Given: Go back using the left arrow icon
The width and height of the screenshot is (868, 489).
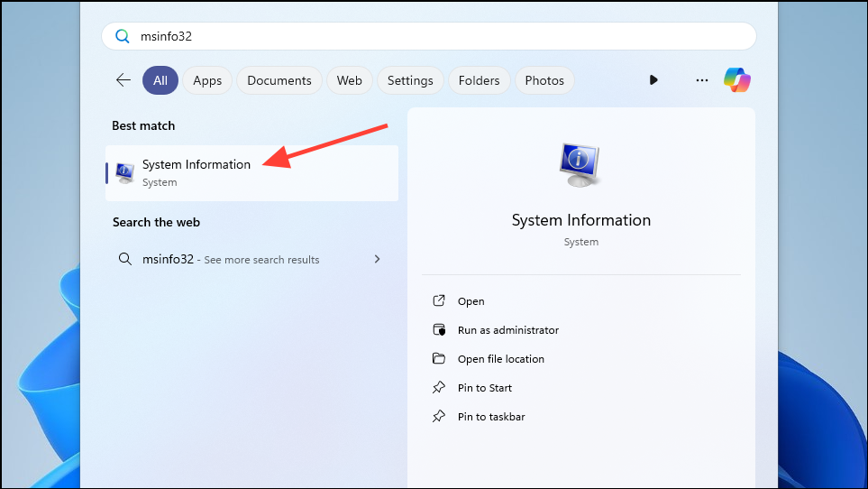Looking at the screenshot, I should click(123, 80).
